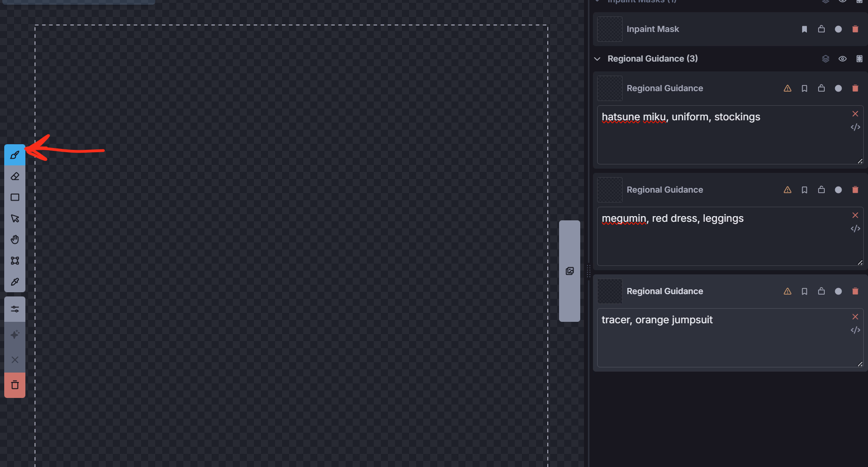The height and width of the screenshot is (467, 868).
Task: Delete the Inpaint Mask layer
Action: click(855, 29)
